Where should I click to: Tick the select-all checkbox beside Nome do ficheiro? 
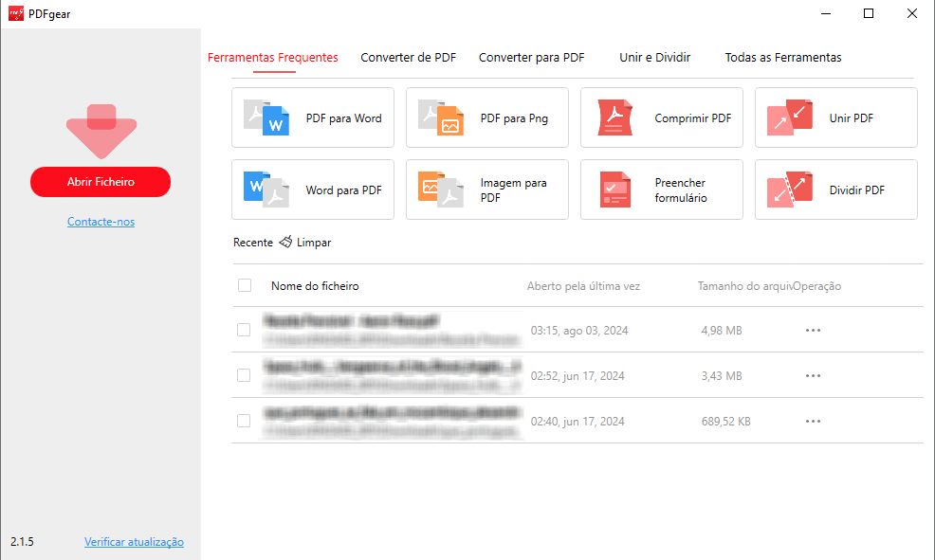[x=245, y=285]
